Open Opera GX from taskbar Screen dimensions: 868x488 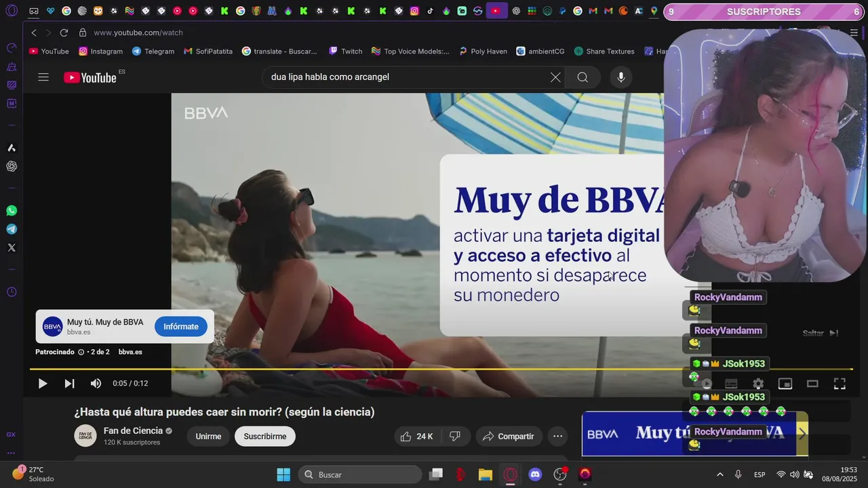510,474
